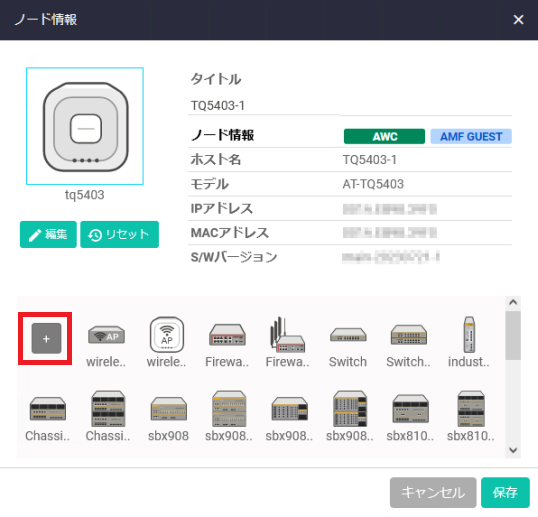
Task: Select the flat gray wireless AP icon
Action: [x=106, y=335]
